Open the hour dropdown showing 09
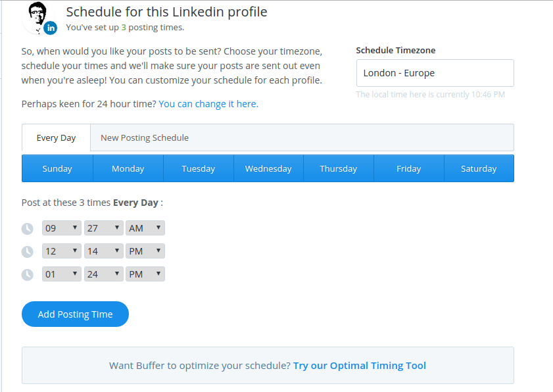Image resolution: width=553 pixels, height=392 pixels. 62,228
